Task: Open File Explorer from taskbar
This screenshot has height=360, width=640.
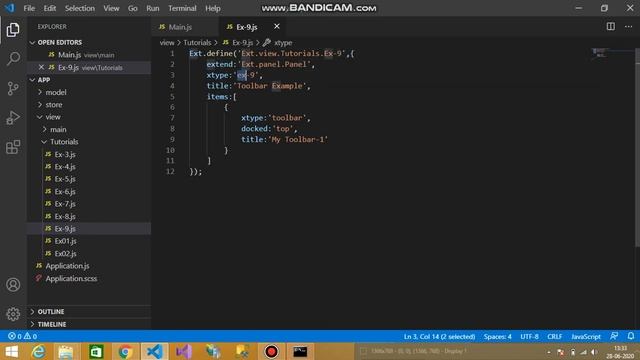Action: coord(66,351)
